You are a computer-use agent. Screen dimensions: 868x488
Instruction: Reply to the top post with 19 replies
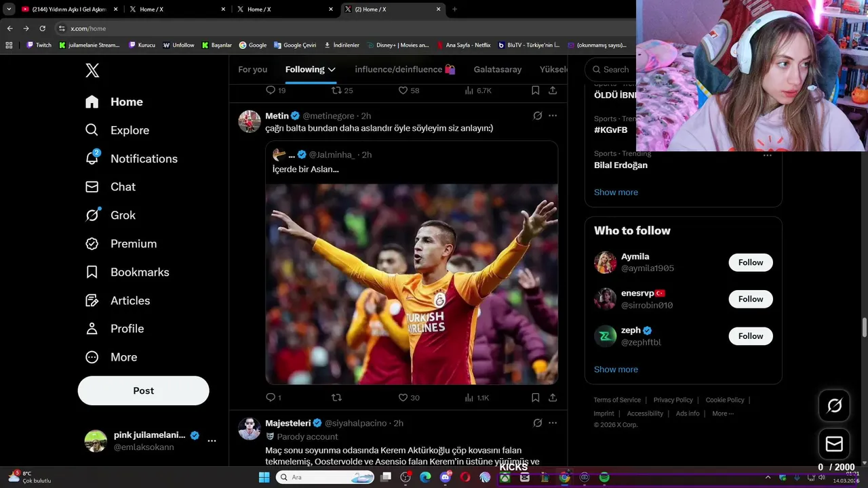click(x=275, y=90)
